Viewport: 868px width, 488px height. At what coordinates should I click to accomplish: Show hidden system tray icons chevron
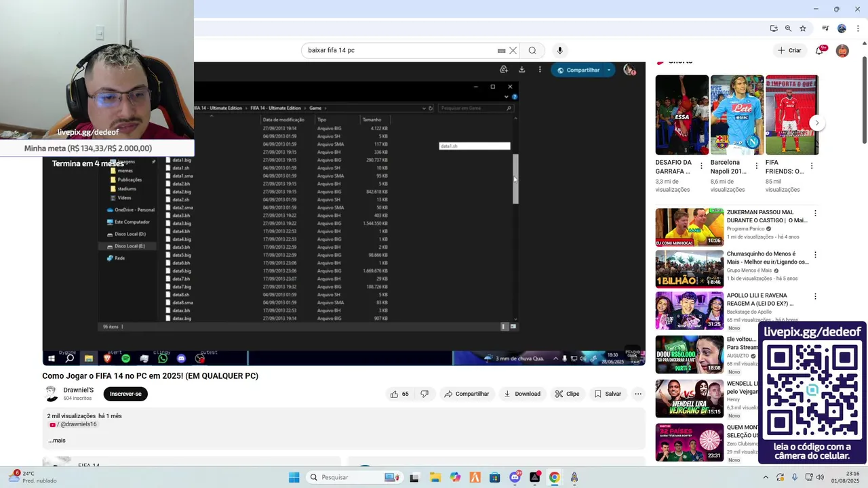766,477
